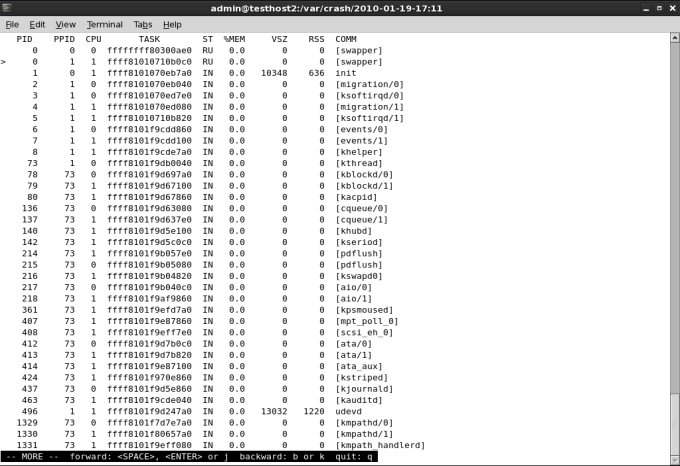This screenshot has height=466, width=680.
Task: Select the '[khelper]' entry
Action: tap(359, 152)
